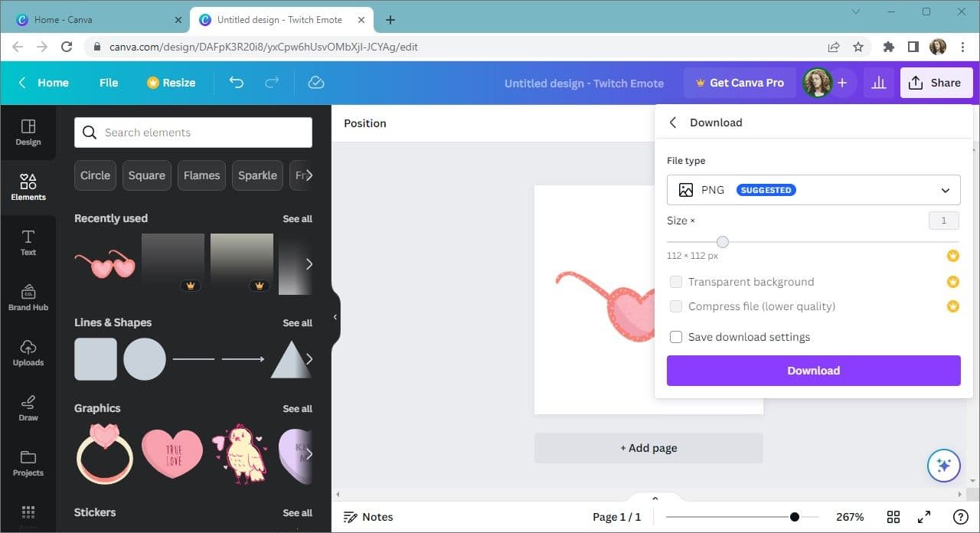This screenshot has height=533, width=980.
Task: Click the Canva magic assistant sparkle button
Action: click(x=943, y=465)
